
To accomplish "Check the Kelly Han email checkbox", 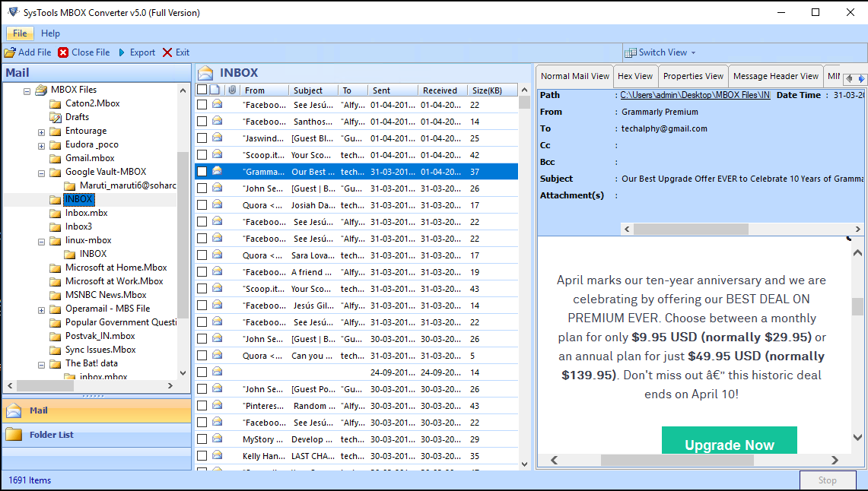I will click(x=202, y=455).
